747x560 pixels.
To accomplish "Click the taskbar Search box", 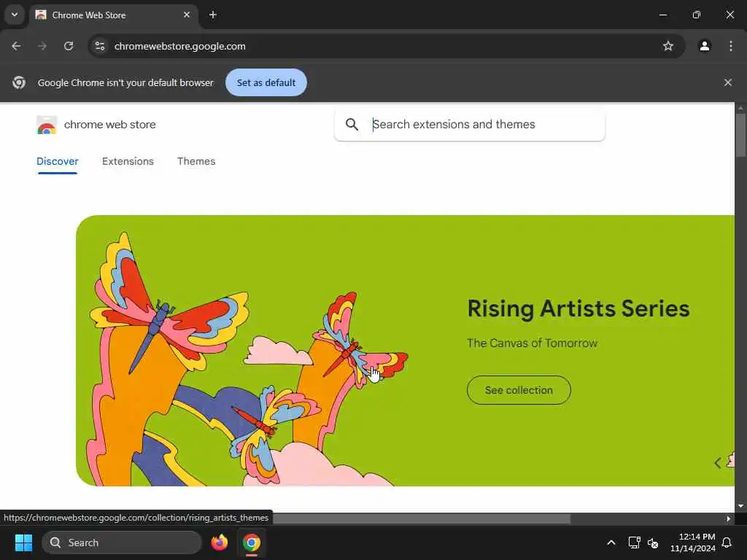I will point(122,542).
